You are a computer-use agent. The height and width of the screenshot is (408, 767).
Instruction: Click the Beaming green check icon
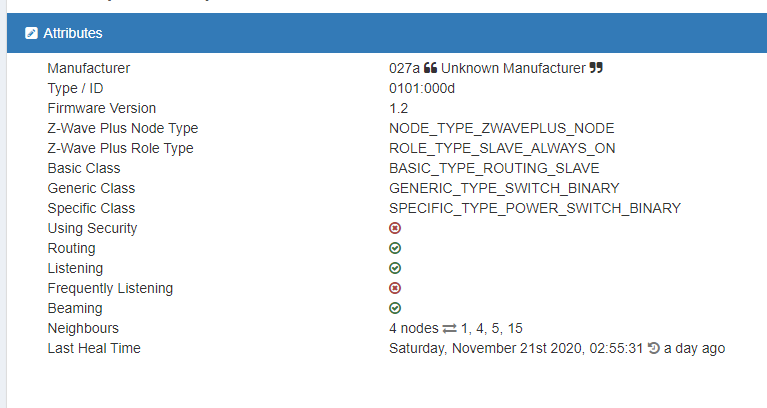point(395,308)
